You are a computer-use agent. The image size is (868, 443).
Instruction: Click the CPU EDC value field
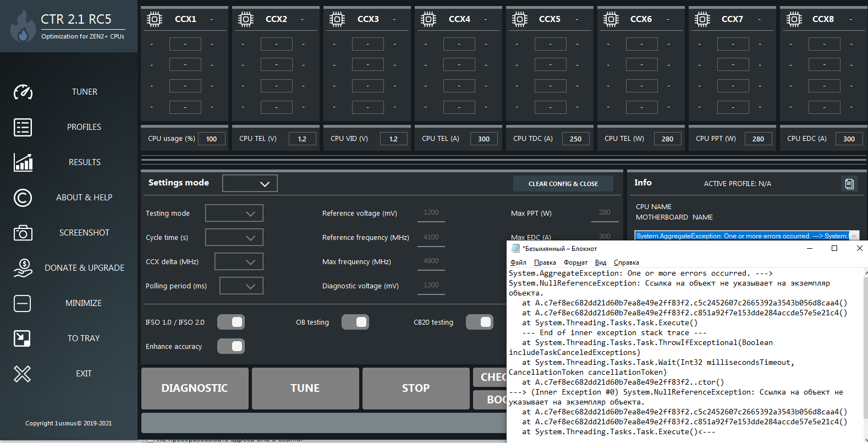849,139
